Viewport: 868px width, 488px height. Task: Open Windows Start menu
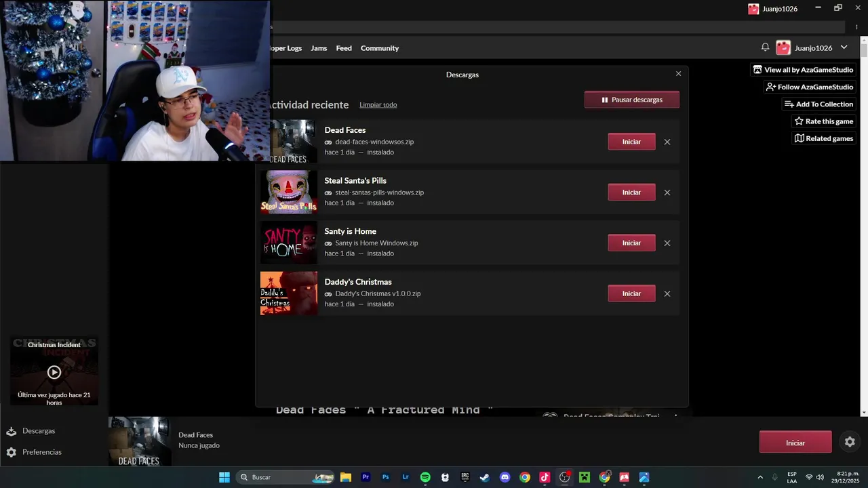tap(224, 477)
